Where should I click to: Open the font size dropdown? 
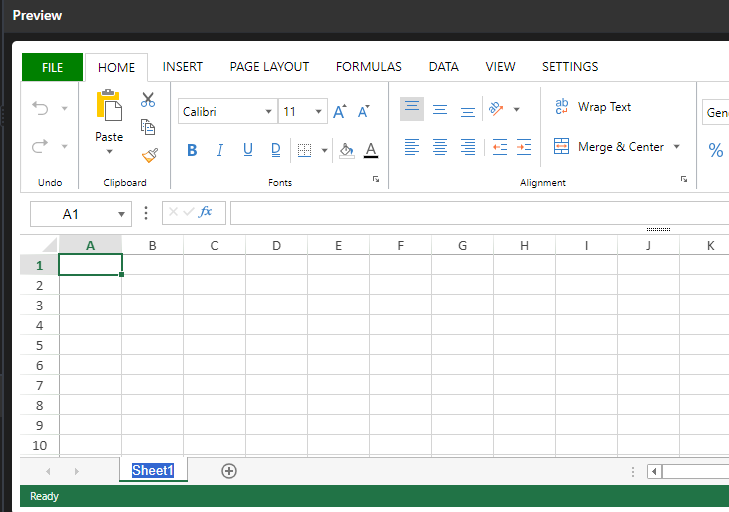(x=319, y=112)
